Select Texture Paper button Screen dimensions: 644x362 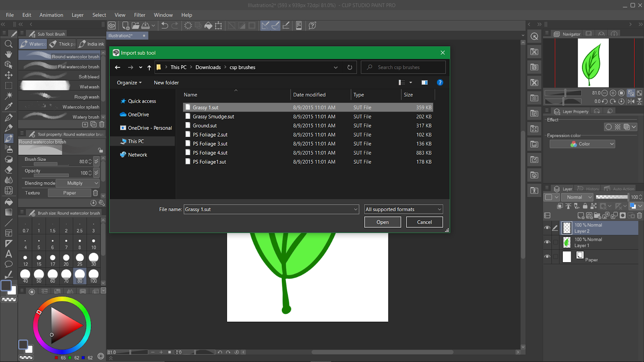(70, 193)
